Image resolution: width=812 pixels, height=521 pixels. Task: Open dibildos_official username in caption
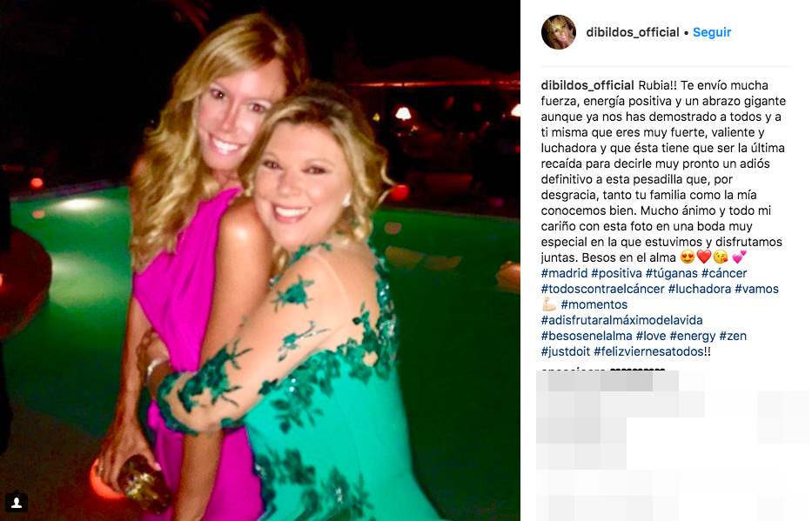[x=587, y=85]
